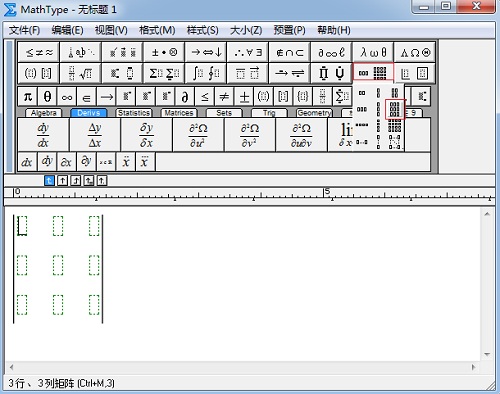Open the logical symbols palette (∴∀∃)
This screenshot has width=500, height=394.
(x=248, y=52)
